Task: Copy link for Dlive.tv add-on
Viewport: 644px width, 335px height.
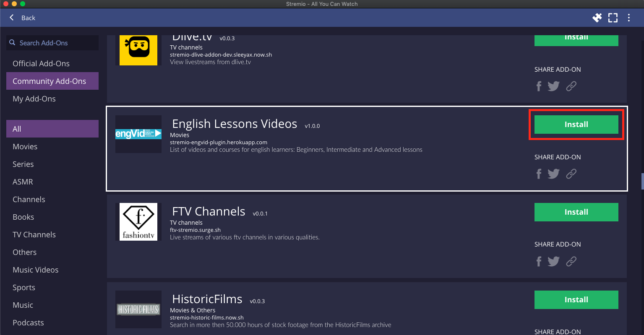Action: pyautogui.click(x=571, y=86)
